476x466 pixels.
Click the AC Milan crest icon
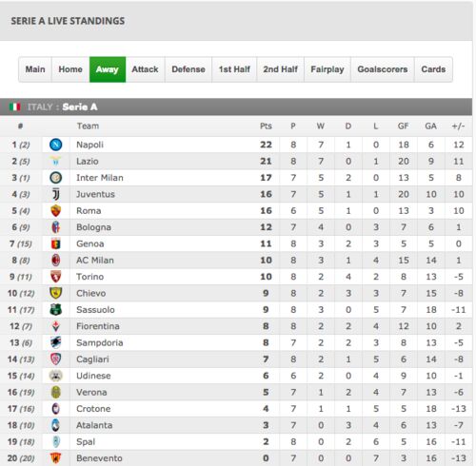click(56, 260)
